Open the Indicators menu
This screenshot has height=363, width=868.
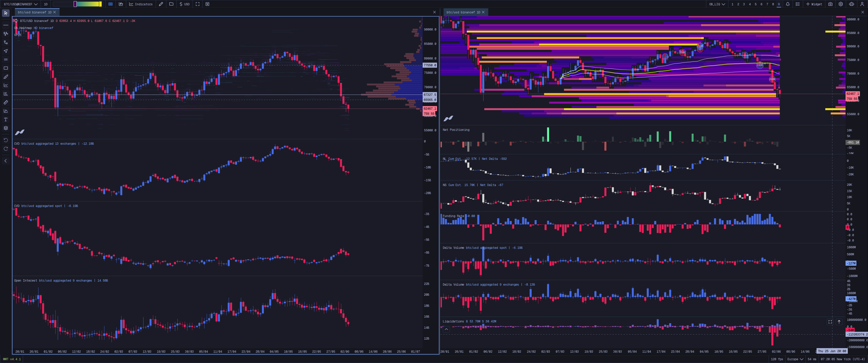tap(141, 4)
